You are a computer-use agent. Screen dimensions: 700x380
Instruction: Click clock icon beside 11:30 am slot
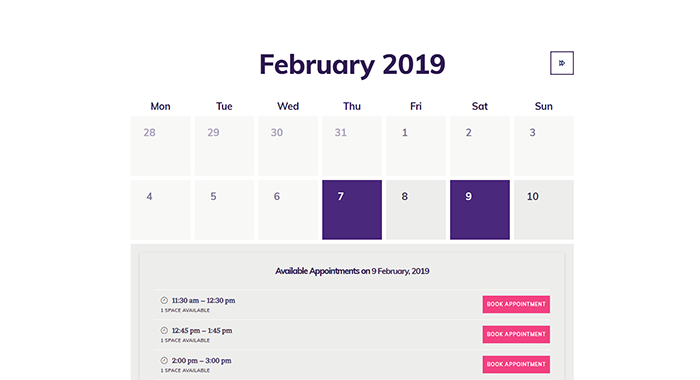(x=164, y=301)
